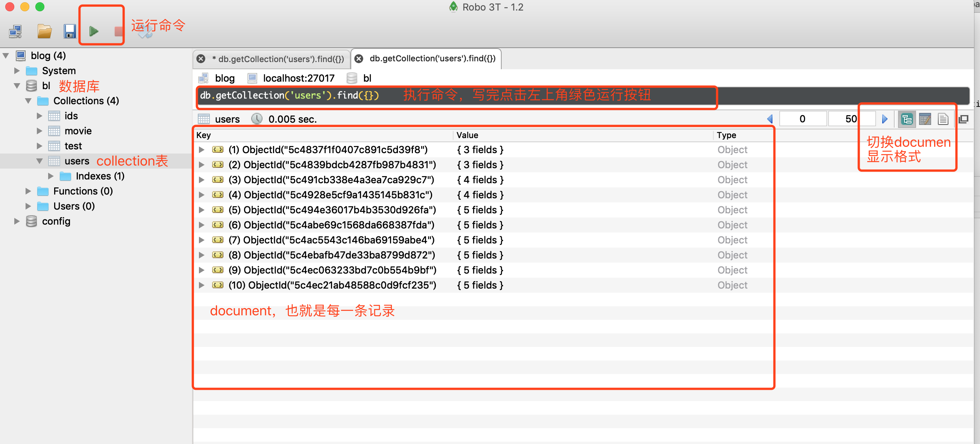Screen dimensions: 980x444
Task: Click localhost:27017 in the connection info bar
Action: pyautogui.click(x=299, y=78)
